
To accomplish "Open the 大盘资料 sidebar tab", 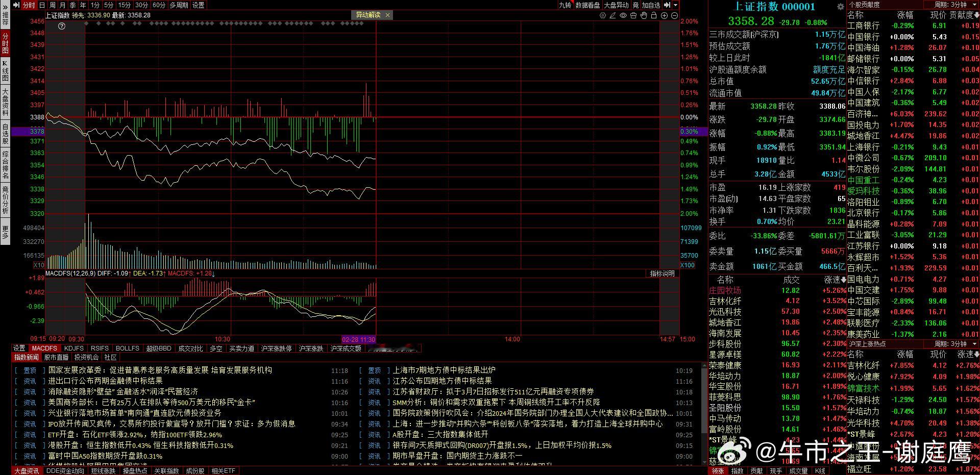I will [5, 102].
